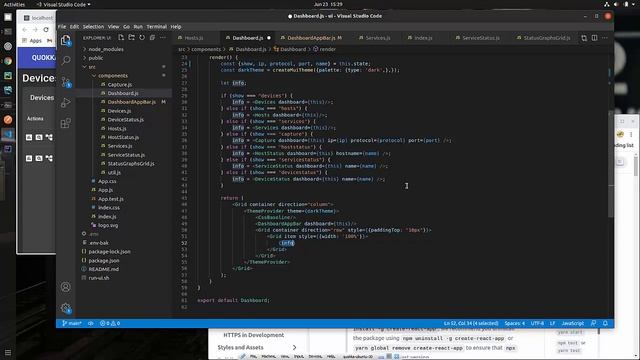Open the Terminal menu
This screenshot has width=640, height=360.
click(x=157, y=27)
